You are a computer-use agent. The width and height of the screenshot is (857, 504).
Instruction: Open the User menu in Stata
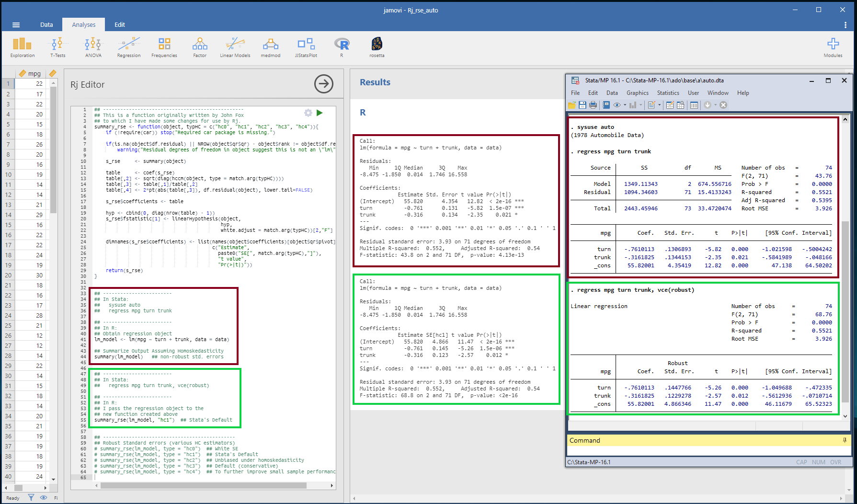(x=694, y=93)
